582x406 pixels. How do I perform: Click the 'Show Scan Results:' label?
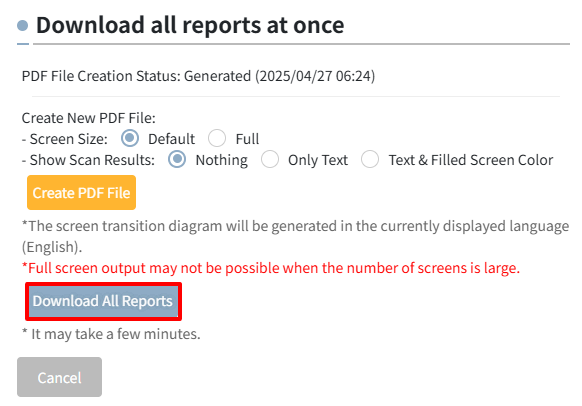[x=88, y=160]
